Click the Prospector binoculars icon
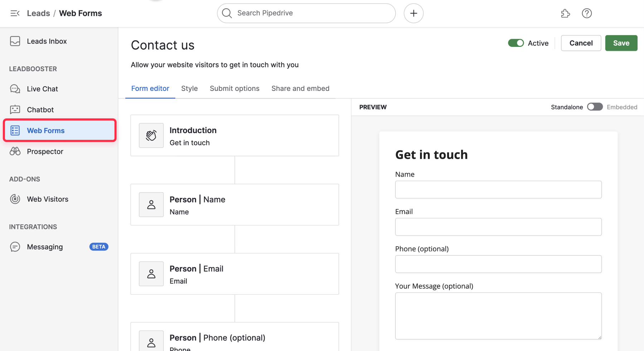 [x=15, y=151]
